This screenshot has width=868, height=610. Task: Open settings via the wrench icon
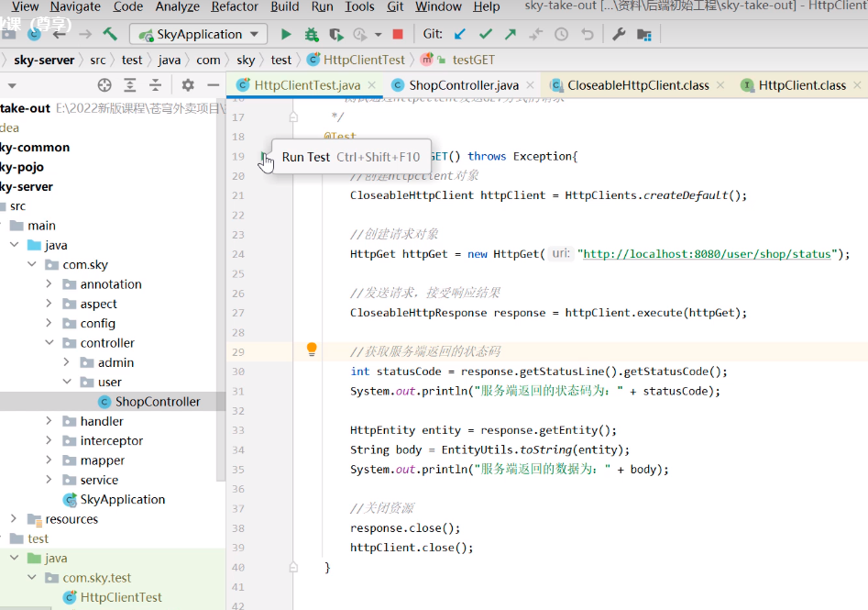(619, 34)
